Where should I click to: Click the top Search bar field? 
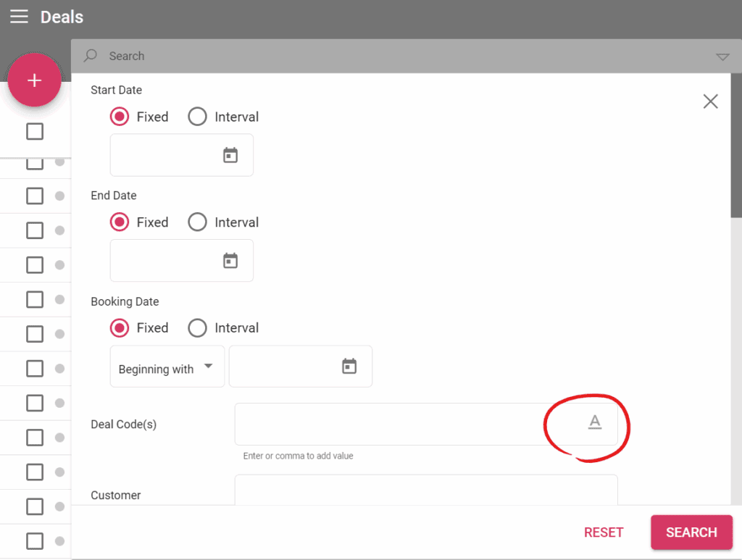tap(399, 56)
